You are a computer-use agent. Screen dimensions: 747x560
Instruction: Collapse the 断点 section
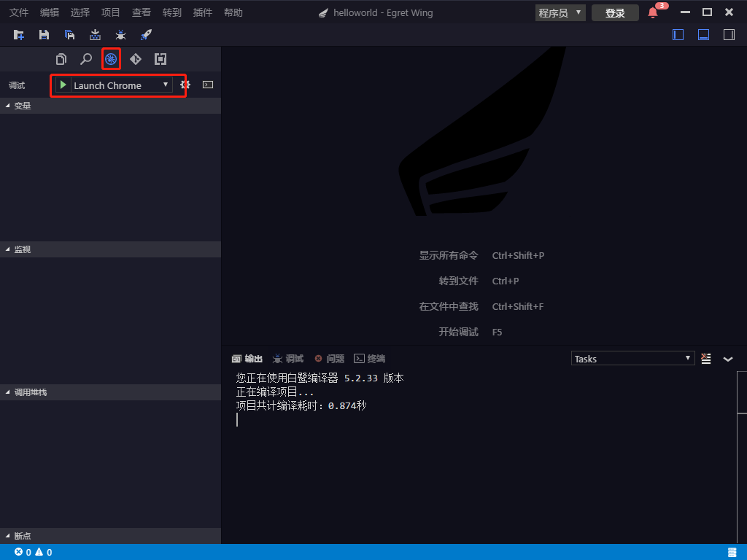point(111,536)
